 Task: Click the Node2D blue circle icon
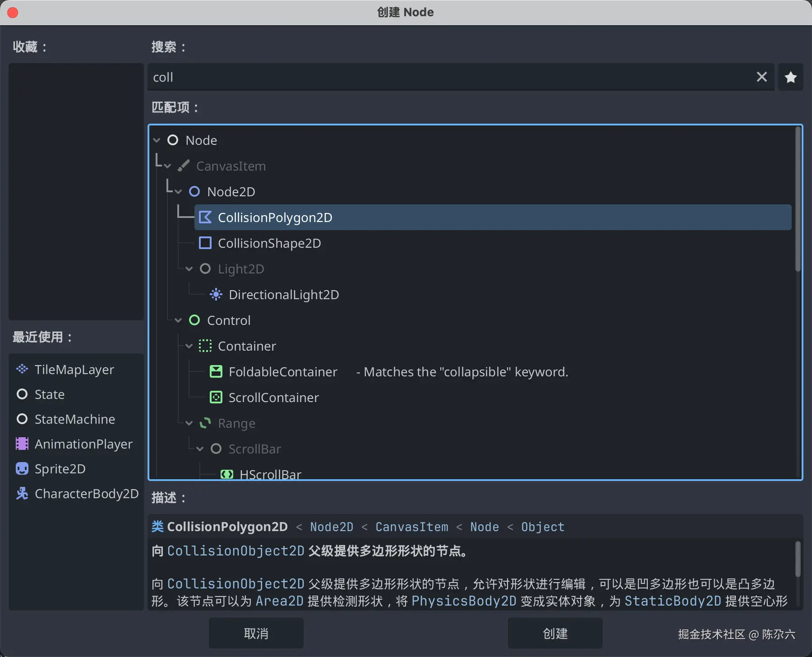click(194, 192)
